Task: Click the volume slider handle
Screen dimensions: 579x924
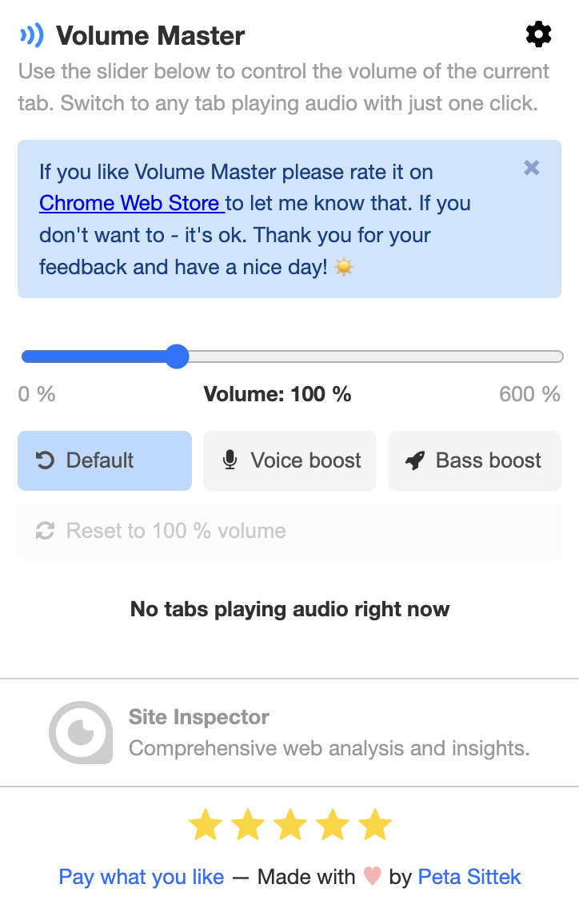Action: point(177,356)
